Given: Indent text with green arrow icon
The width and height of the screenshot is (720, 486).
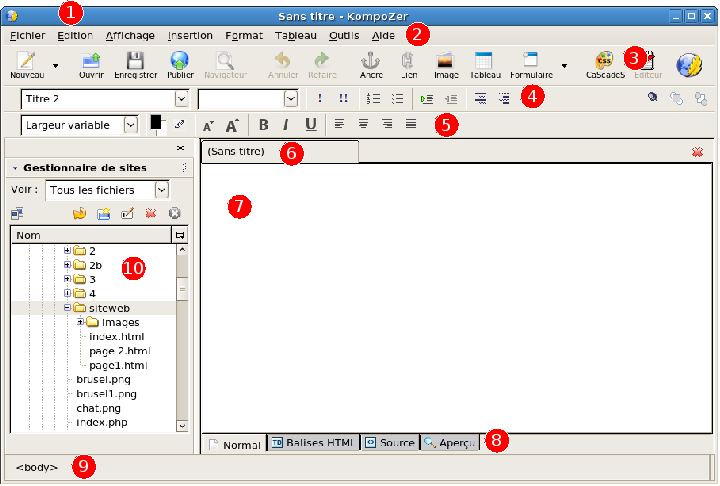Looking at the screenshot, I should 427,99.
